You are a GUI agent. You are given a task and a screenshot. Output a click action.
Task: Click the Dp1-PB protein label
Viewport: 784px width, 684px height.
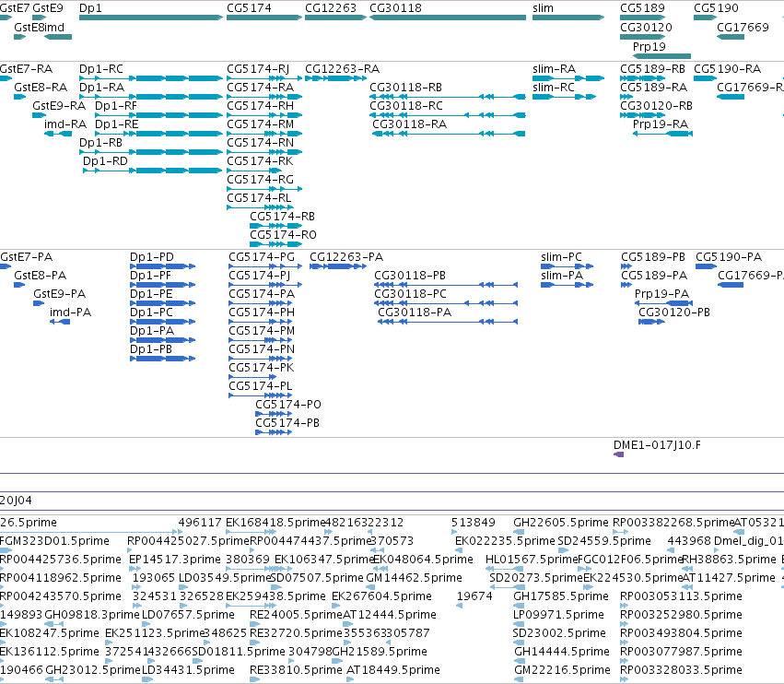(150, 348)
